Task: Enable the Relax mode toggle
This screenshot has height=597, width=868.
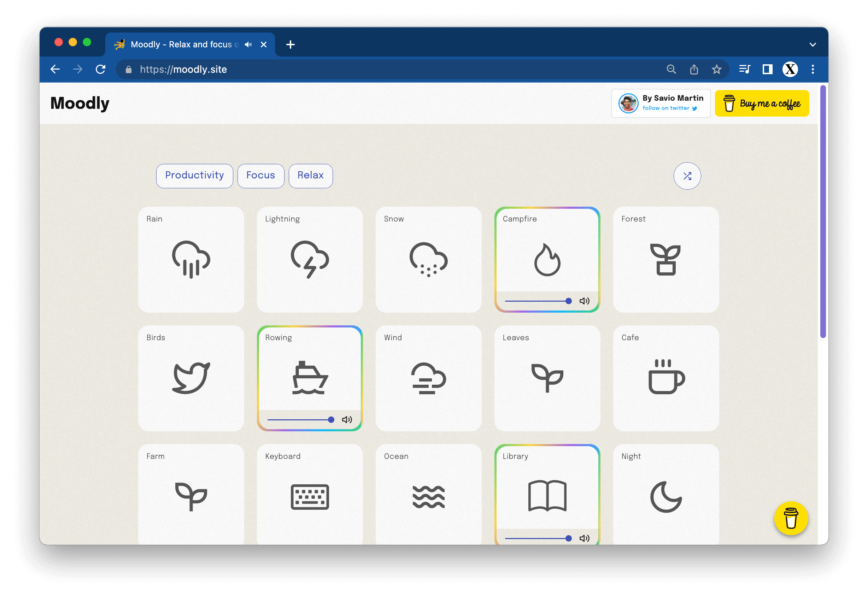Action: pyautogui.click(x=310, y=175)
